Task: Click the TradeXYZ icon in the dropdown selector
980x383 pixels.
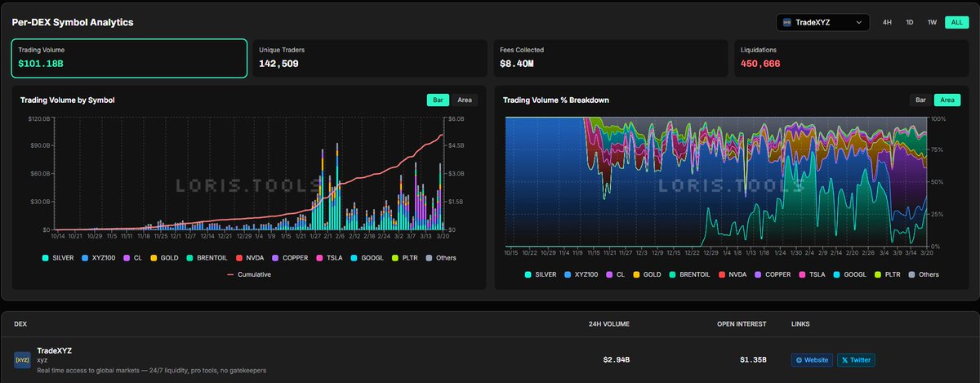Action: [786, 23]
